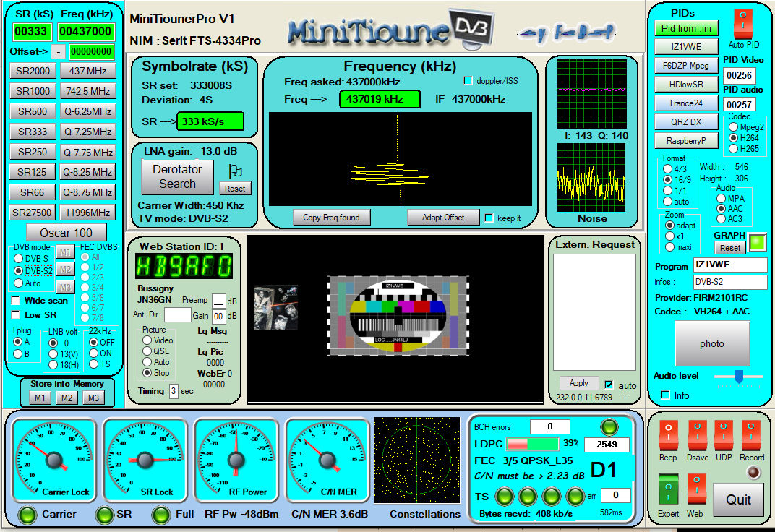Click the Full status LED
Viewport: 775px width, 532px height.
click(x=161, y=515)
